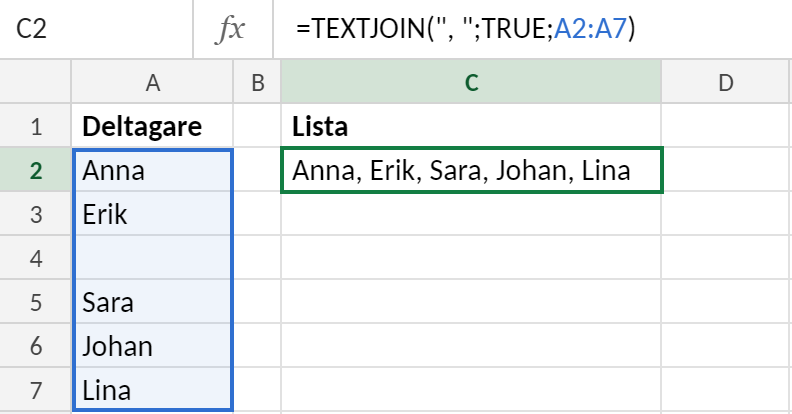This screenshot has height=414, width=792.
Task: Select column C header
Action: [x=471, y=82]
